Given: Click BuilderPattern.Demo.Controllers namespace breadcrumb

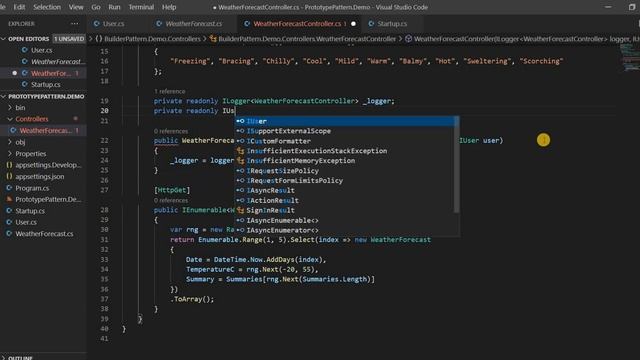Looking at the screenshot, I should click(x=152, y=39).
